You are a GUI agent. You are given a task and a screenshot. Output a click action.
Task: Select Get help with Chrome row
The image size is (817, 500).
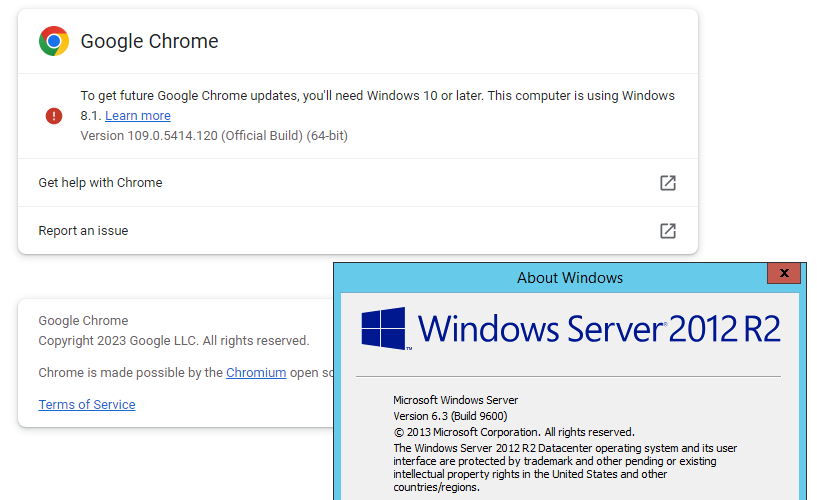point(100,183)
